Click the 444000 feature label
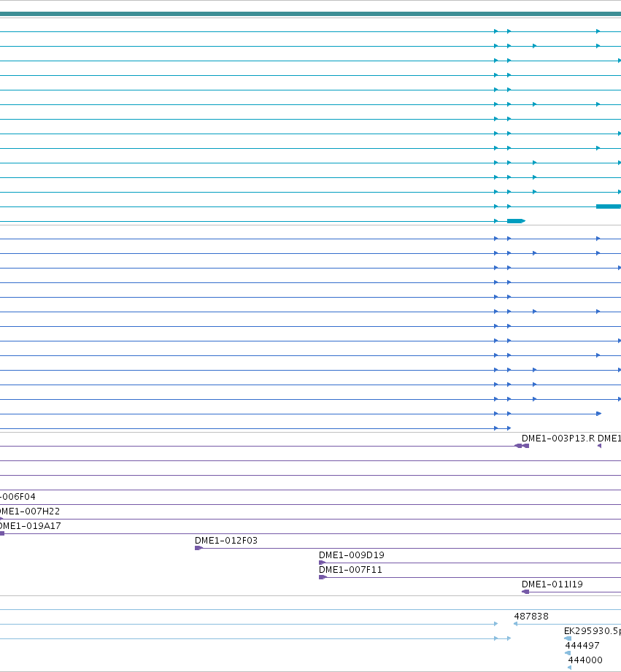This screenshot has width=621, height=672. coord(585,660)
